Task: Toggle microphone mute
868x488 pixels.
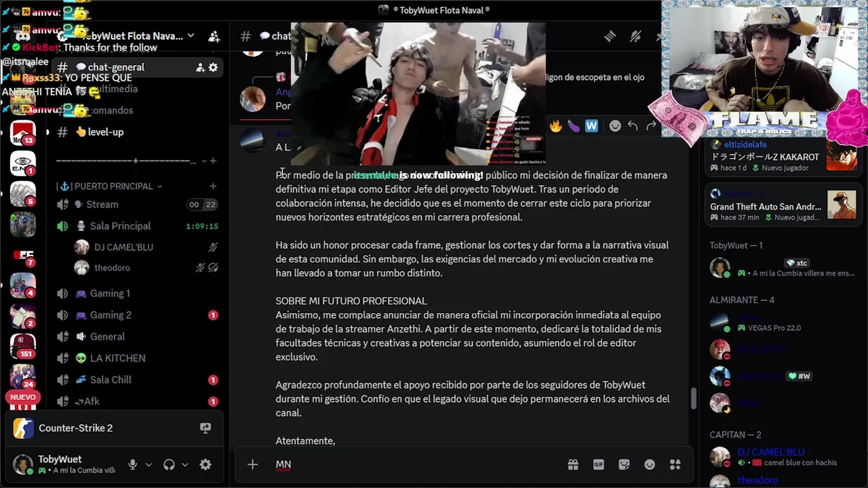Action: click(133, 464)
